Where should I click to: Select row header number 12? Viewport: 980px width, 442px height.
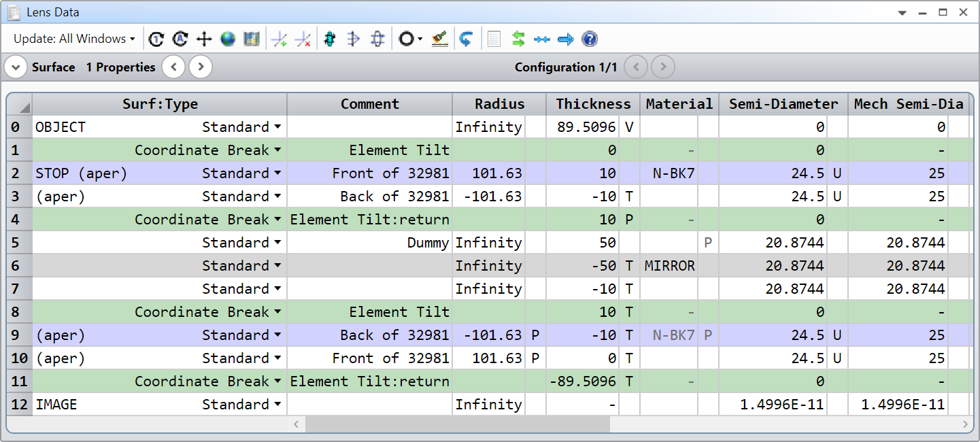coord(20,405)
